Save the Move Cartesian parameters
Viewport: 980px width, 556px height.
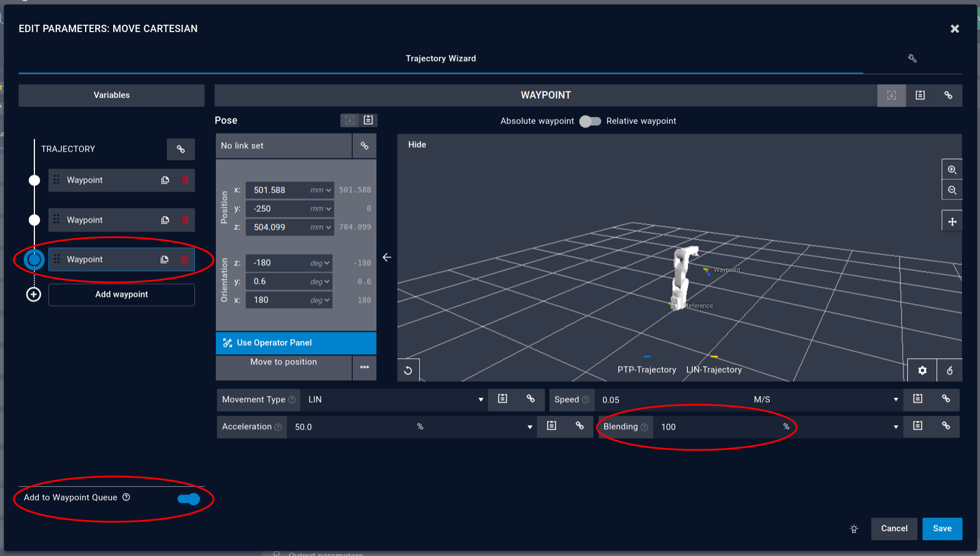942,529
